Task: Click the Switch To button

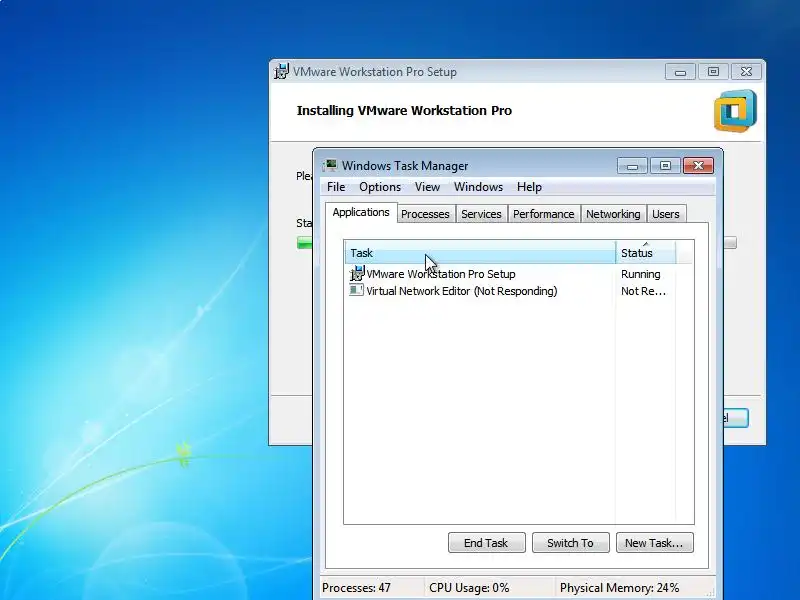Action: 570,543
